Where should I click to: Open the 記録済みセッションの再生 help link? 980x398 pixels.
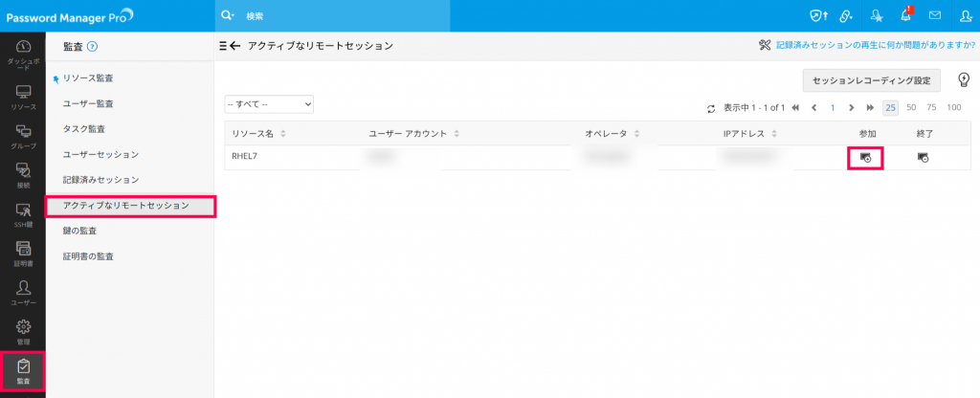point(876,45)
